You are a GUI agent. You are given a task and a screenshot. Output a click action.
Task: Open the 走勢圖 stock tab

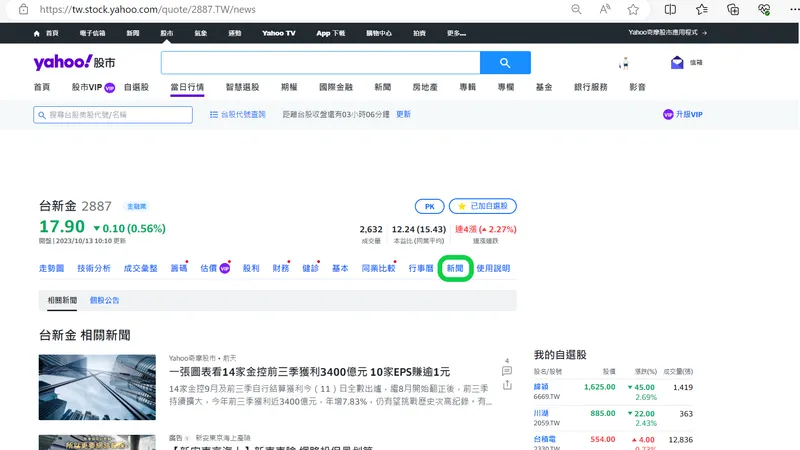coord(52,268)
